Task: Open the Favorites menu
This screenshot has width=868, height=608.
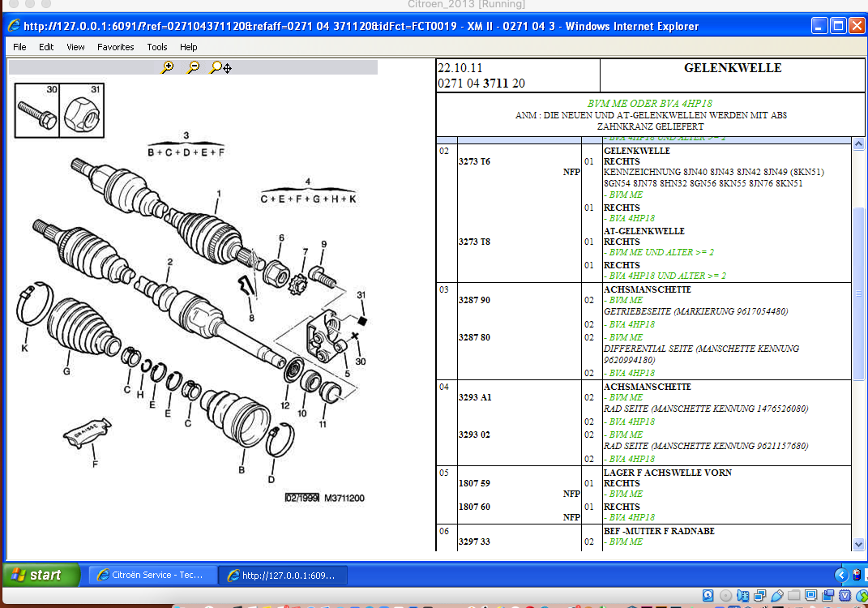Action: click(x=115, y=47)
